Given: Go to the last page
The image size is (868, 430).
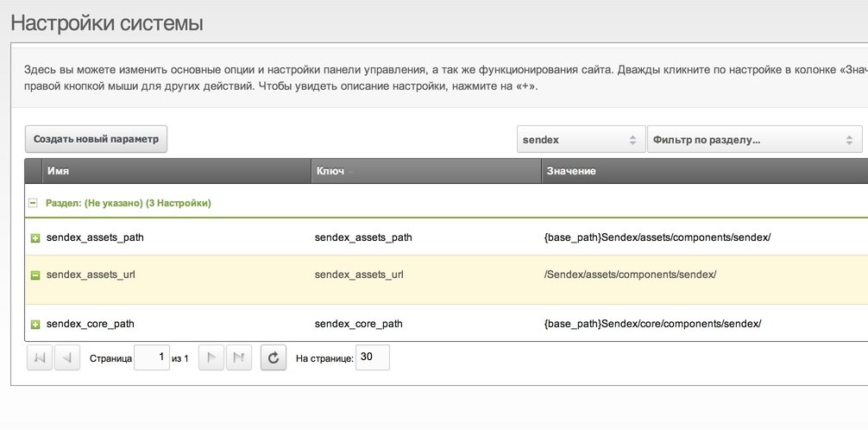Looking at the screenshot, I should [x=239, y=357].
